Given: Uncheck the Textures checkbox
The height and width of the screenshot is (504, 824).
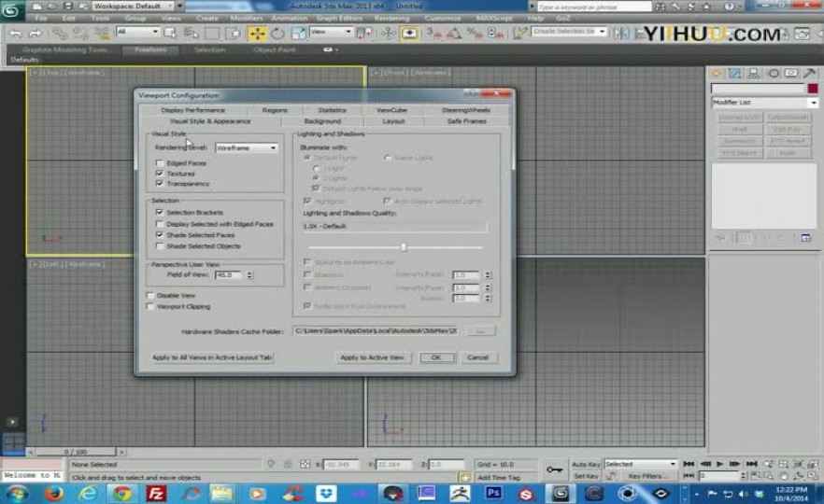Looking at the screenshot, I should (160, 174).
